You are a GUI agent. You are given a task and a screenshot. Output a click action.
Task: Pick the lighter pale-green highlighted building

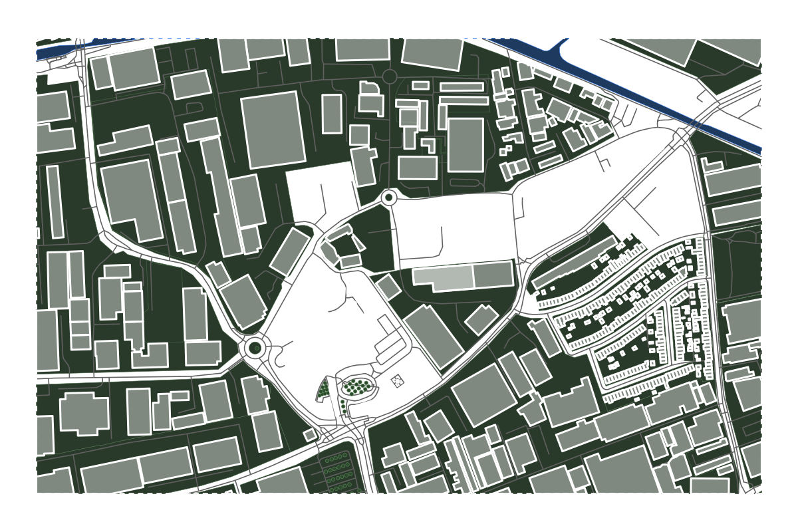[x=444, y=279]
